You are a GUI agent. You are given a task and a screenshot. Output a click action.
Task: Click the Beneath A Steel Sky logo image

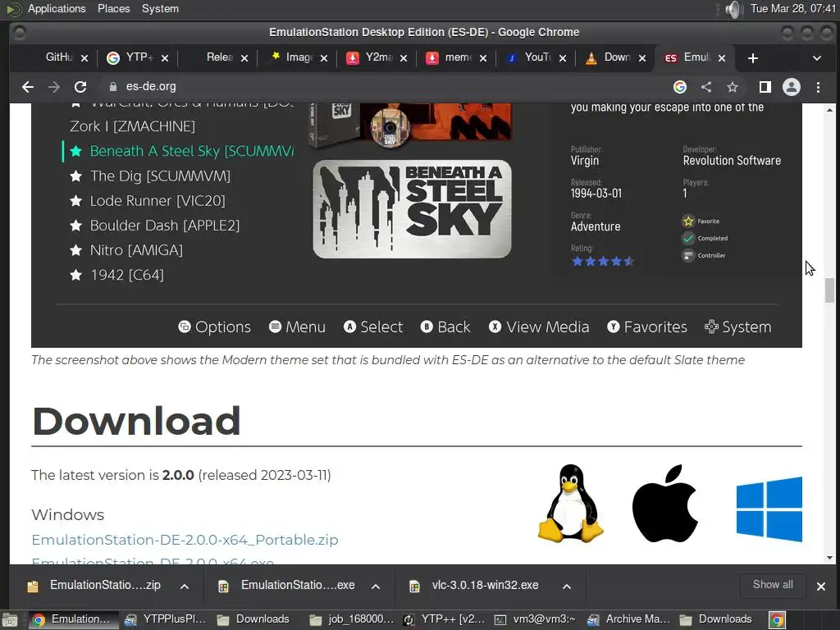click(412, 209)
